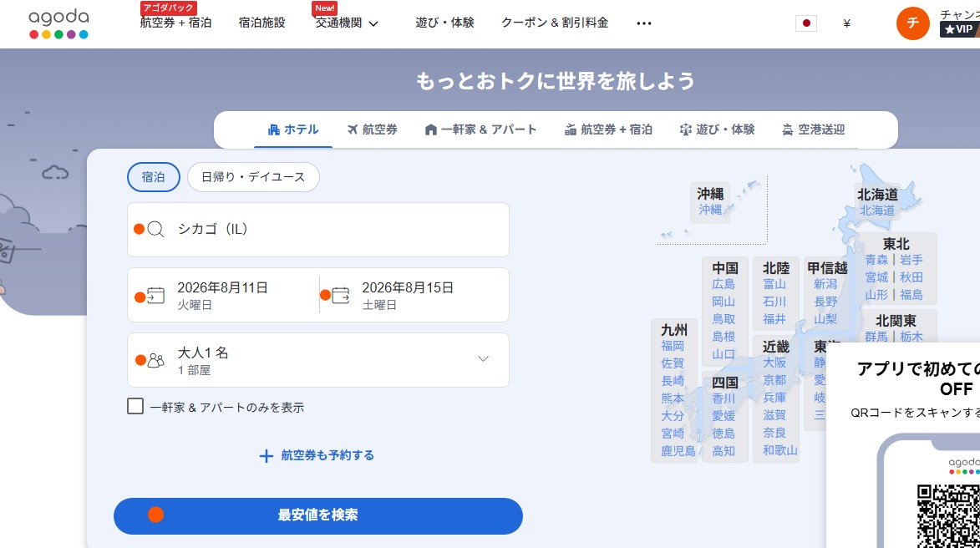
Task: Click the VIP badge
Action: (x=959, y=28)
